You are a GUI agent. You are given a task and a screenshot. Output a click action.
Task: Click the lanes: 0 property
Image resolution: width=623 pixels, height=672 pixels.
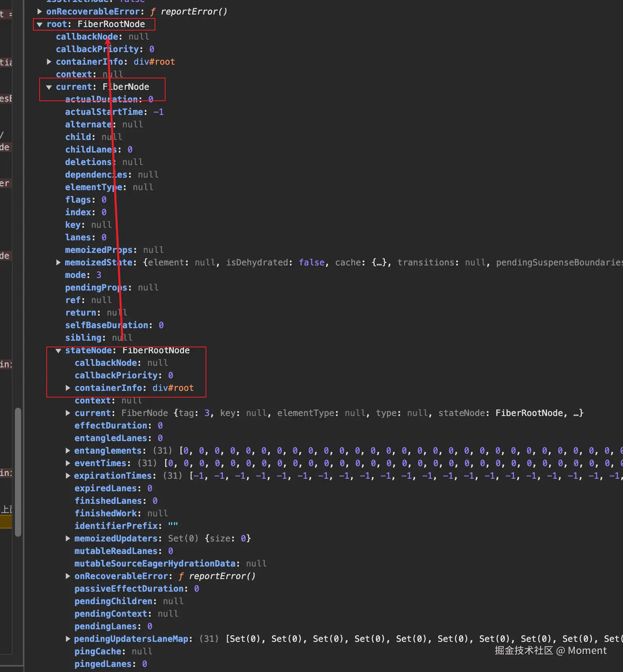[86, 238]
